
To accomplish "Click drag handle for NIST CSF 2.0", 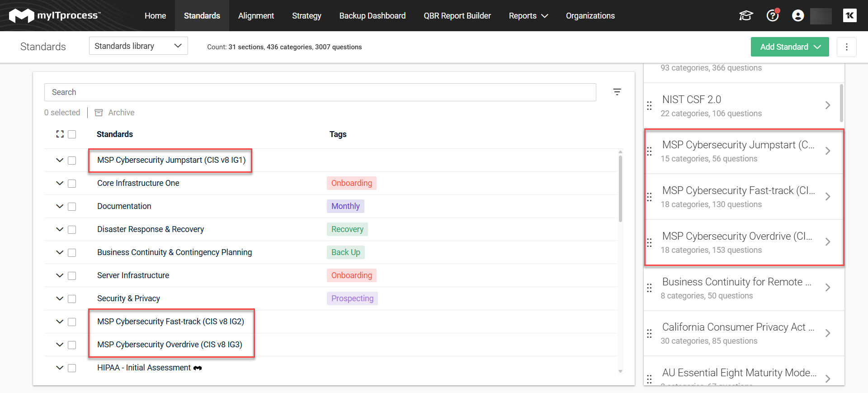I will [649, 105].
